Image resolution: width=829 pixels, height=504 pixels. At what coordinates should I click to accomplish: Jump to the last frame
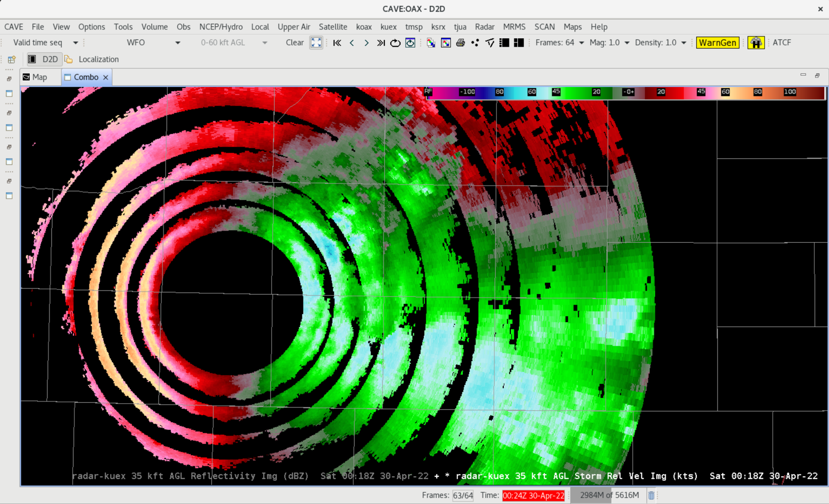tap(381, 43)
